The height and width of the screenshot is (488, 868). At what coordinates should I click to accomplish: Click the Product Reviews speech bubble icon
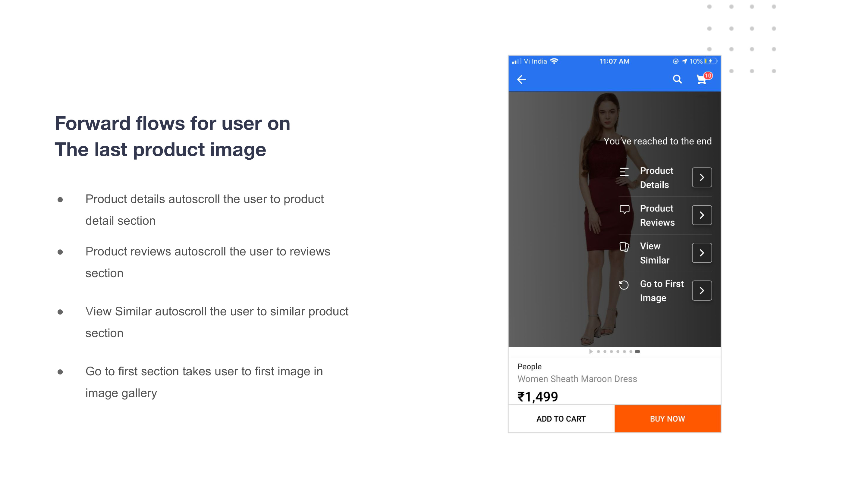point(624,209)
